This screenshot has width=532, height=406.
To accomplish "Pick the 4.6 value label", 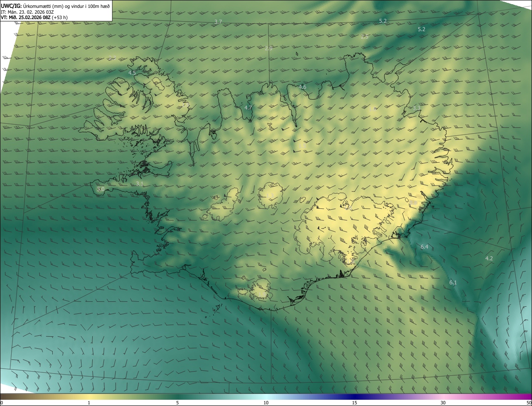I will [303, 87].
